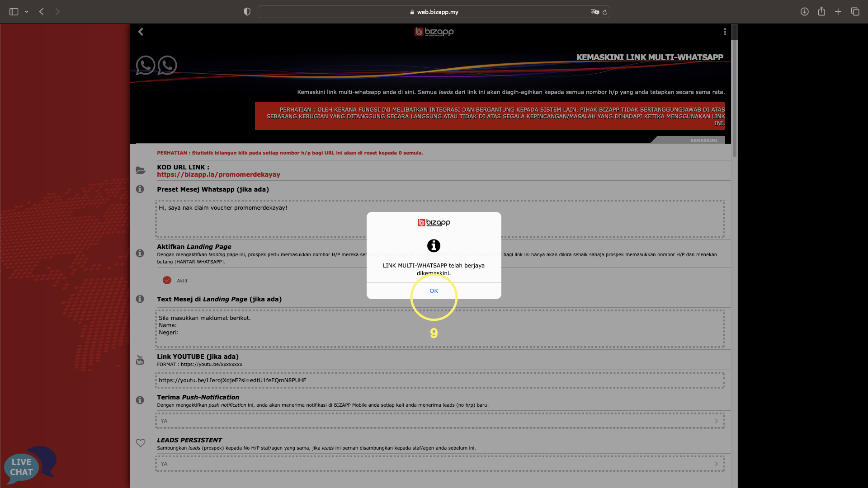This screenshot has width=868, height=488.
Task: Go back with the Bizapp header arrow
Action: tap(141, 32)
